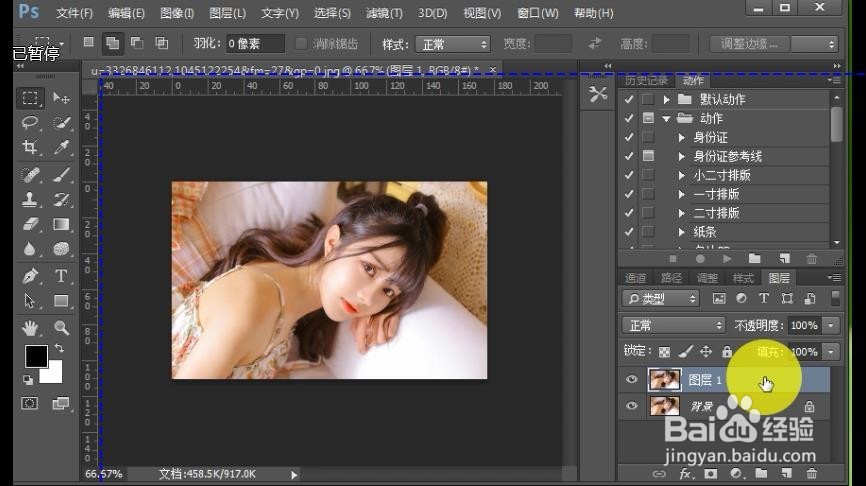Image resolution: width=866 pixels, height=486 pixels.
Task: Select the Crop tool
Action: click(30, 147)
